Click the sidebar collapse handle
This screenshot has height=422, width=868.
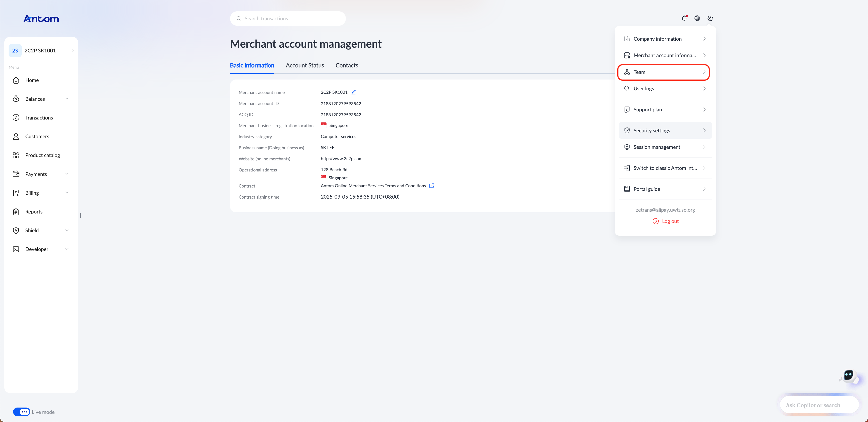[x=80, y=215]
